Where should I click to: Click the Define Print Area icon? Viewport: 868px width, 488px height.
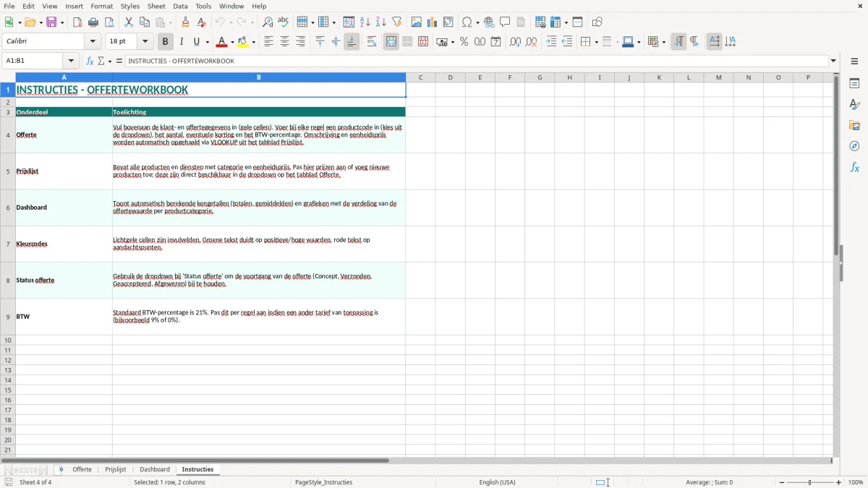[x=540, y=22]
